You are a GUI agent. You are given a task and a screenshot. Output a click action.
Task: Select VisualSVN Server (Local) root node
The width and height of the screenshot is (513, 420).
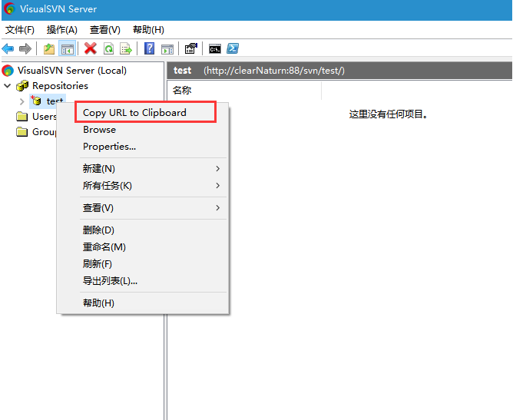[72, 71]
